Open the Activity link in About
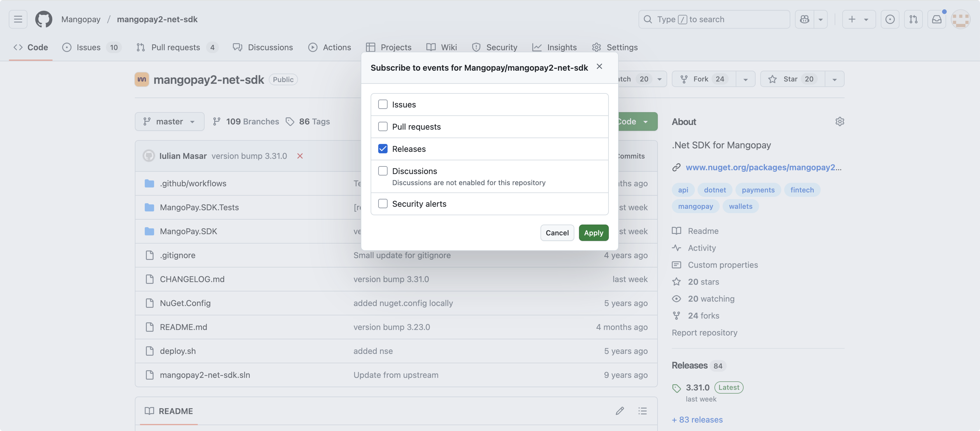980x431 pixels. pos(702,248)
